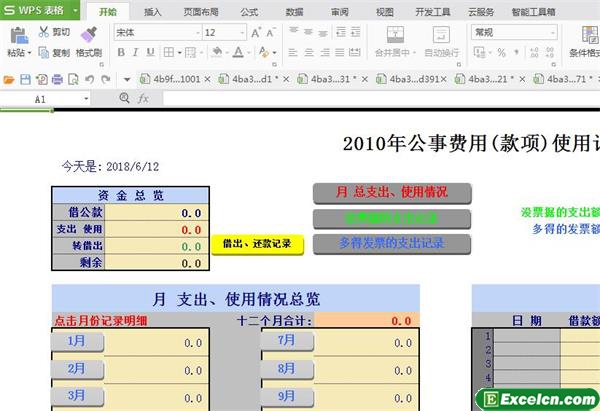Select the Format Painter brush (格式刷)

(x=89, y=40)
